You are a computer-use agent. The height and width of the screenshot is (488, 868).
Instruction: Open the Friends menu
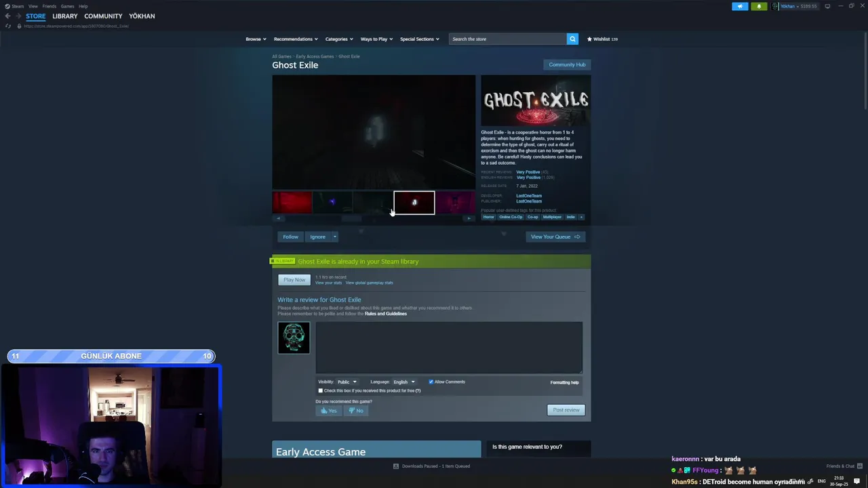click(50, 6)
